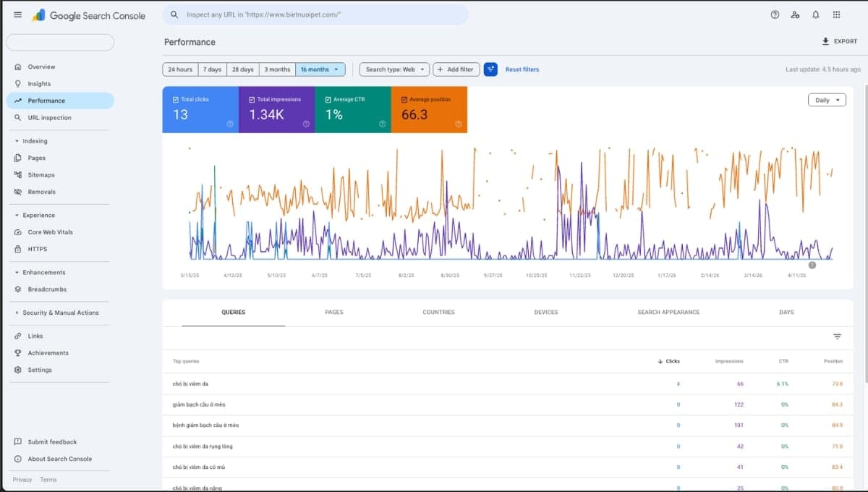Select the 3 months date range
868x492 pixels.
click(277, 69)
